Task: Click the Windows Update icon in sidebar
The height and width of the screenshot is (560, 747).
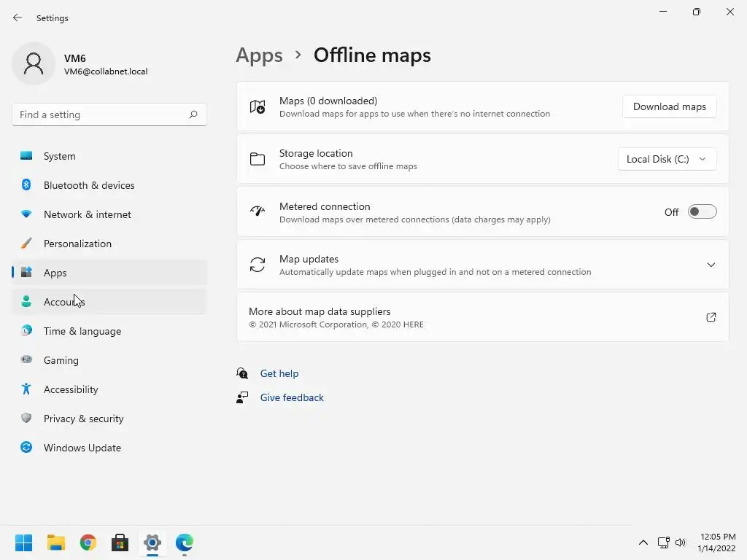Action: point(26,448)
